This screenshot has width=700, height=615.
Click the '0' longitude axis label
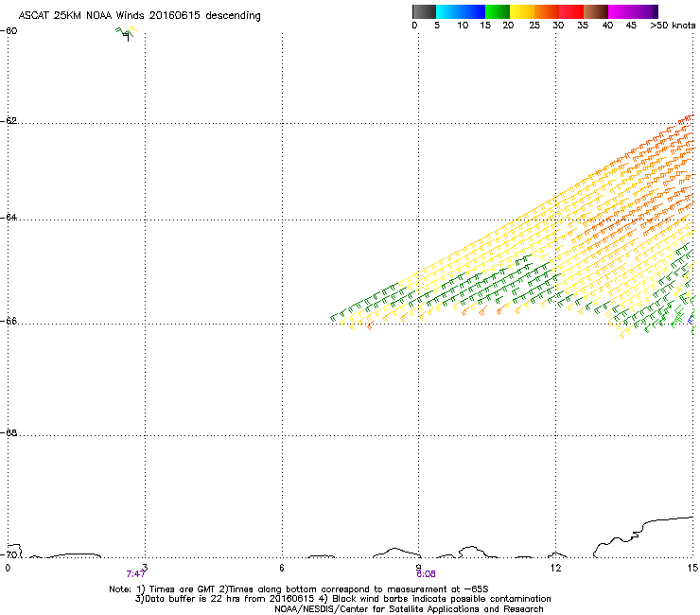point(8,568)
